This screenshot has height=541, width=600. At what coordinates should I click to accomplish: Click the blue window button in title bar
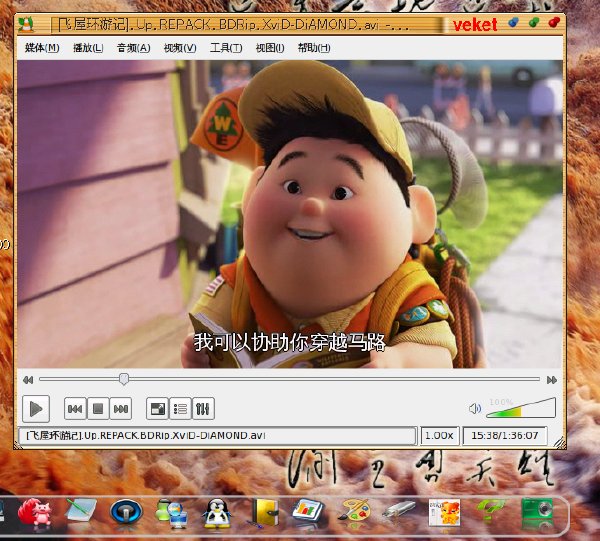point(514,23)
